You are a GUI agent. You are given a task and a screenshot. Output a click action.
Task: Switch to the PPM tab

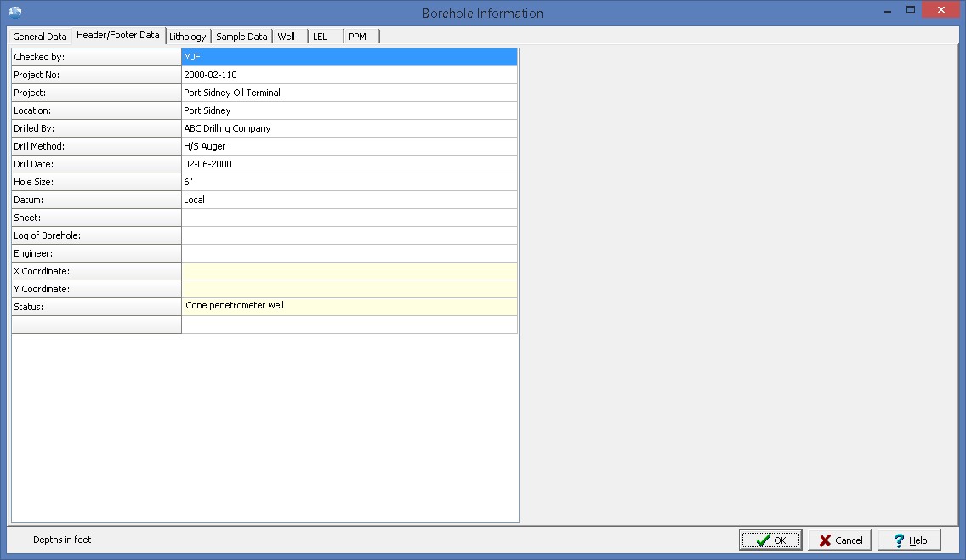click(x=357, y=37)
